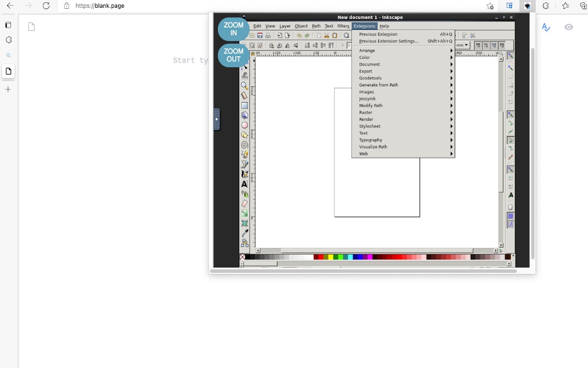Screen dimensions: 588x368
Task: Expand the Color submenu
Action: click(x=403, y=57)
